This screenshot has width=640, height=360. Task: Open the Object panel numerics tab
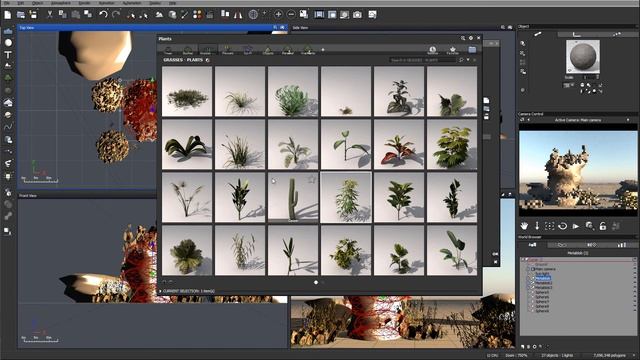click(x=576, y=34)
